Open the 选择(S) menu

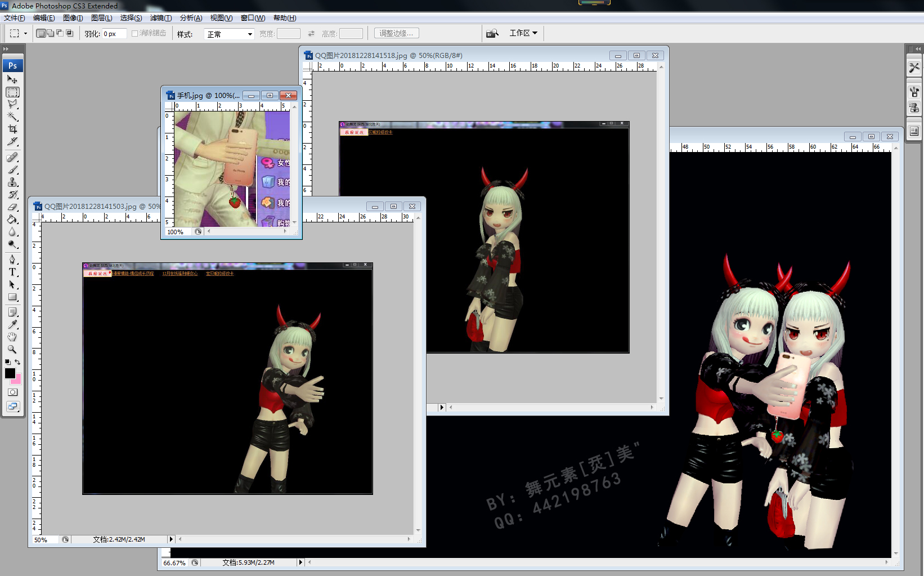[x=131, y=18]
